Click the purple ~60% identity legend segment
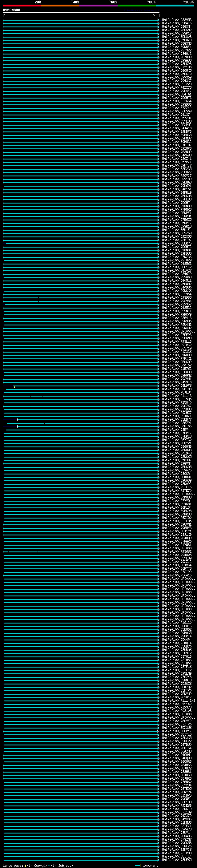 [99, 6]
